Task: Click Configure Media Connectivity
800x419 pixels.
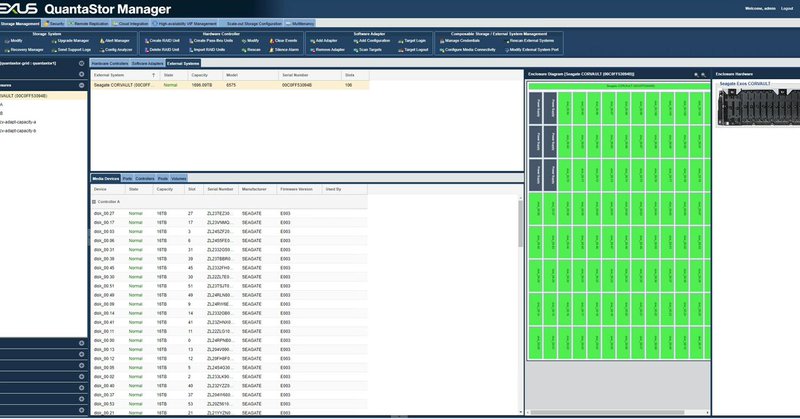Action: coord(467,50)
